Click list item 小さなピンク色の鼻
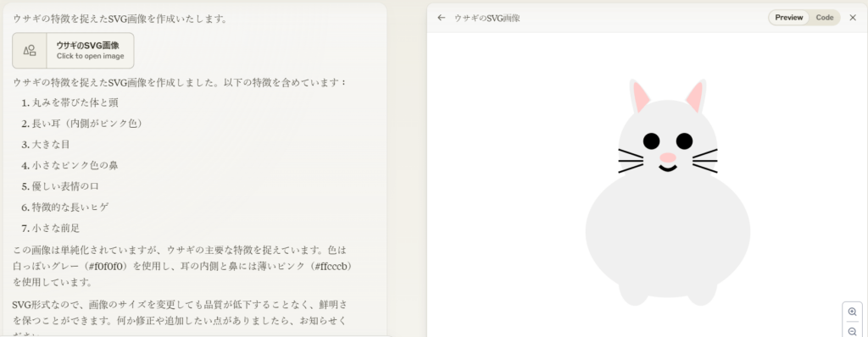This screenshot has width=868, height=337. [75, 165]
